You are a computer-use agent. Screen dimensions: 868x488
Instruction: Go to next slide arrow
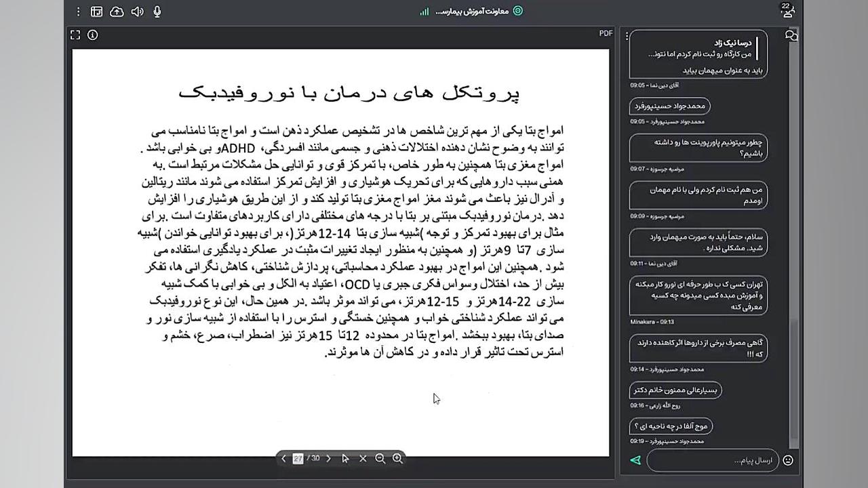pos(329,458)
